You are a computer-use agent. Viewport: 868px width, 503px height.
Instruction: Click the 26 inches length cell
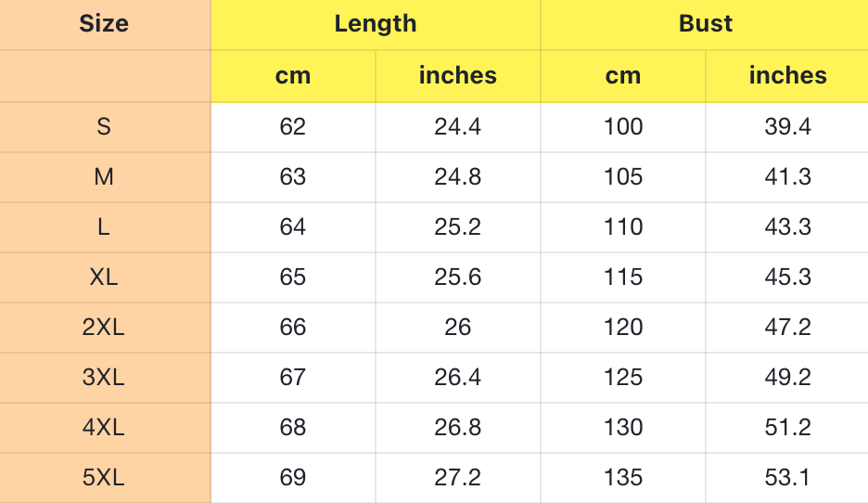[458, 328]
